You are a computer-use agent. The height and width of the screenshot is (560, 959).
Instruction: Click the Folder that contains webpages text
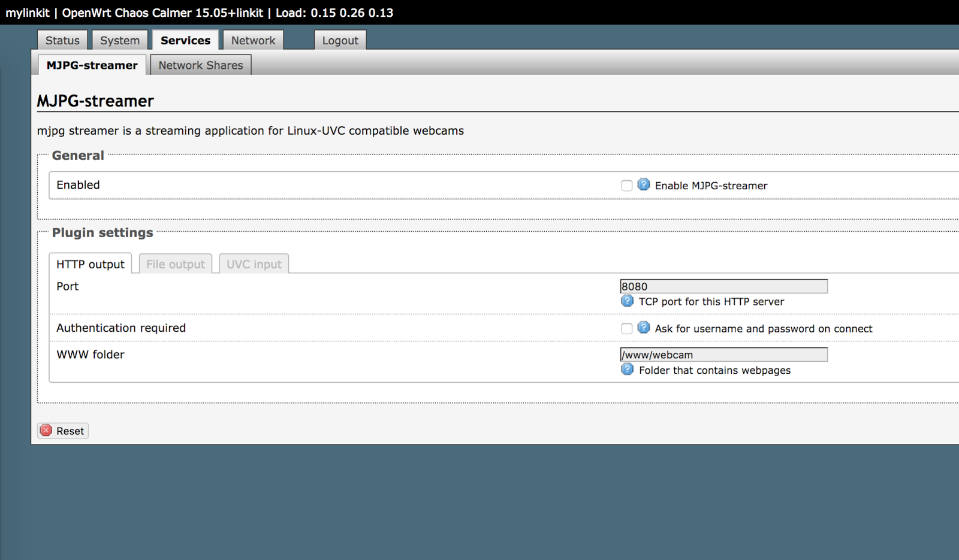click(715, 370)
